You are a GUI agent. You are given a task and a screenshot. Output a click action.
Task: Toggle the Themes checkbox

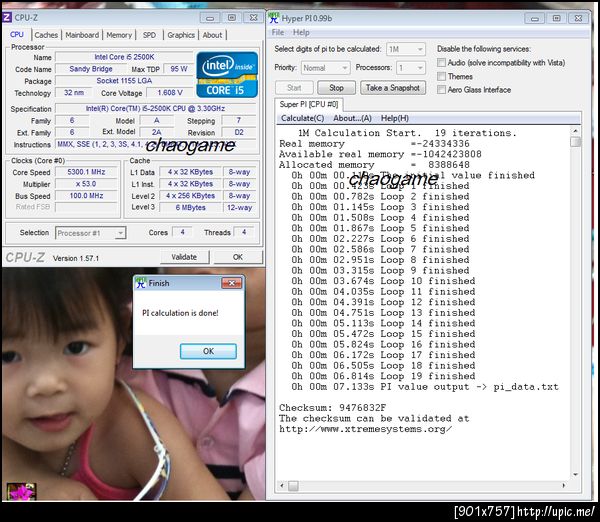442,76
